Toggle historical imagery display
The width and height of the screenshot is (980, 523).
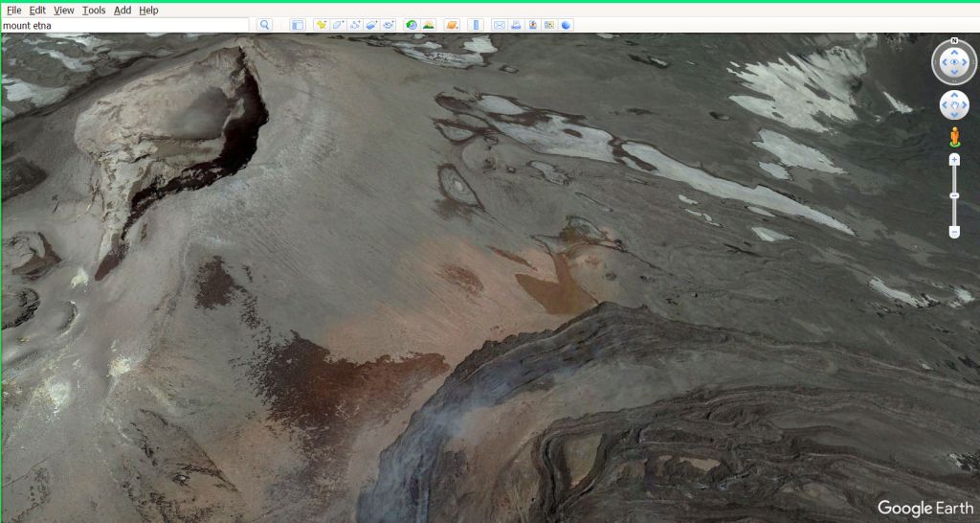(x=412, y=25)
